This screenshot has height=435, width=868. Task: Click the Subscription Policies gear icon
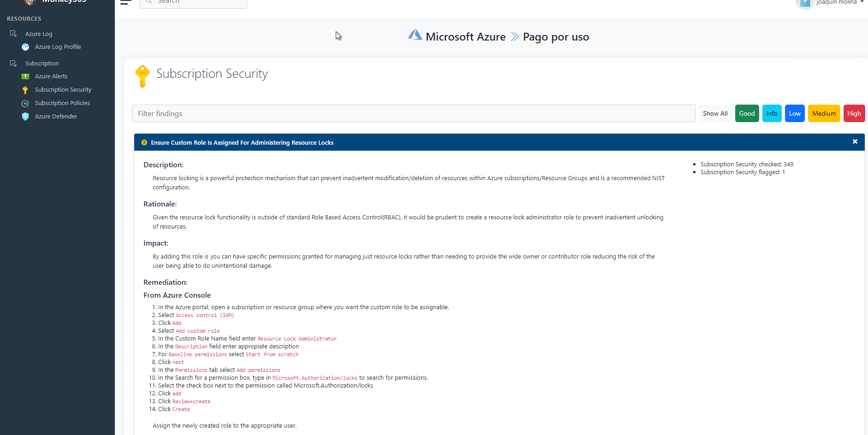25,103
